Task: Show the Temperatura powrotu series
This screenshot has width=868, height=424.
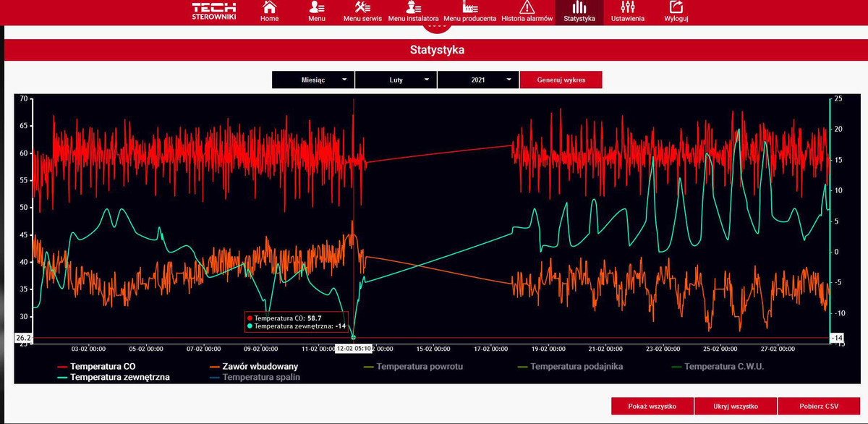Action: 420,366
